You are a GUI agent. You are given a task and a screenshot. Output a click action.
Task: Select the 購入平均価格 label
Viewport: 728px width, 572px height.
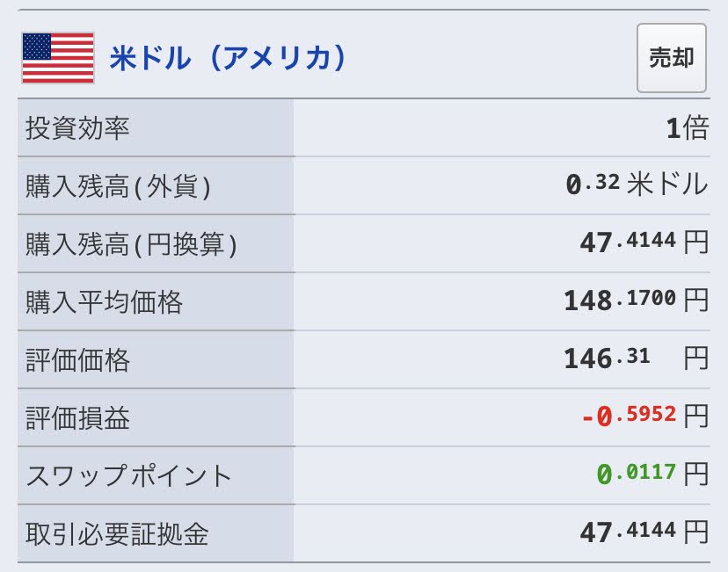coord(104,302)
